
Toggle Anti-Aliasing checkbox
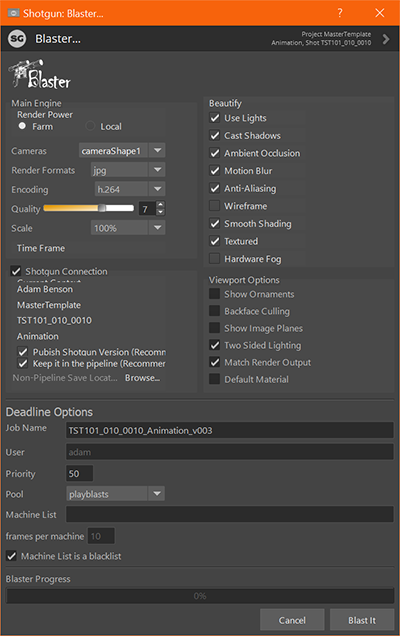click(215, 188)
